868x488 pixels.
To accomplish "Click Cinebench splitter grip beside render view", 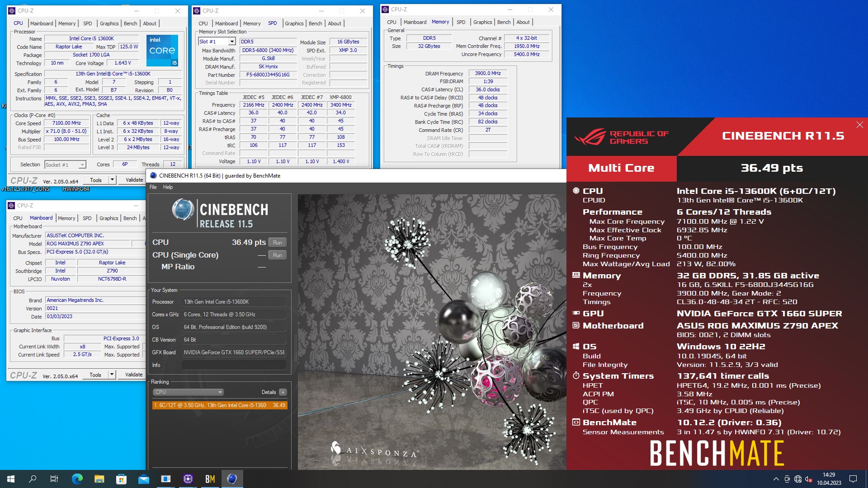I will [295, 348].
